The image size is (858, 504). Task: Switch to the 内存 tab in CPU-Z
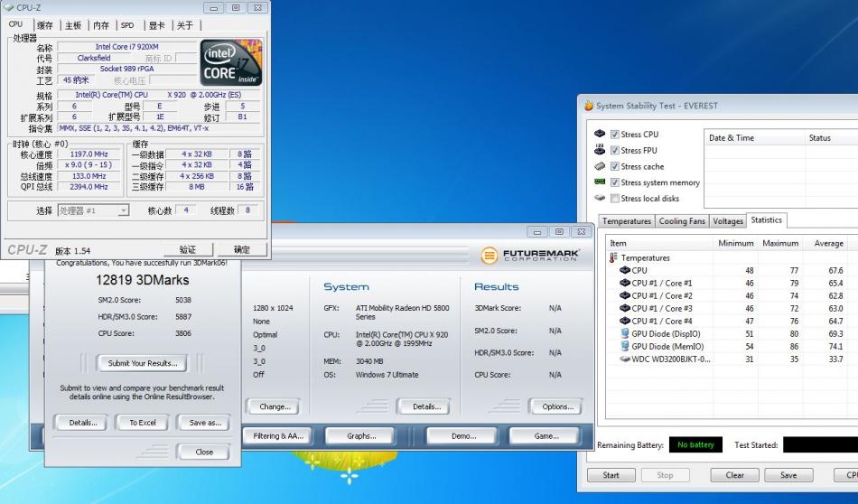(x=101, y=25)
